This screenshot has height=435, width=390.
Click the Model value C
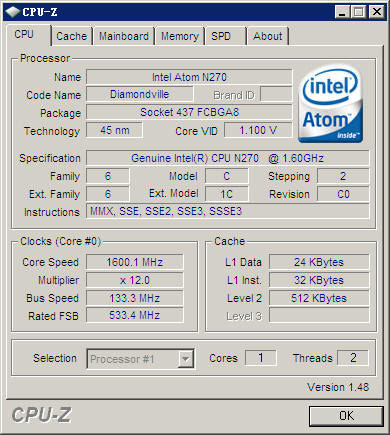227,176
